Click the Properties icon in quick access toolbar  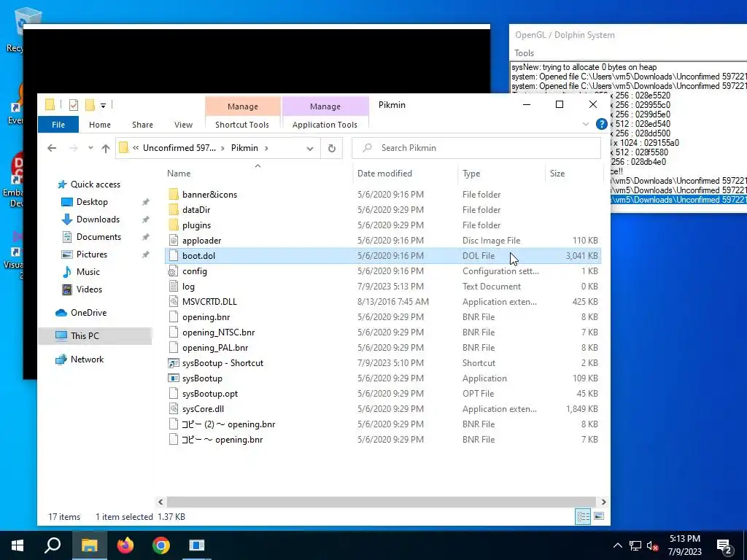(74, 105)
